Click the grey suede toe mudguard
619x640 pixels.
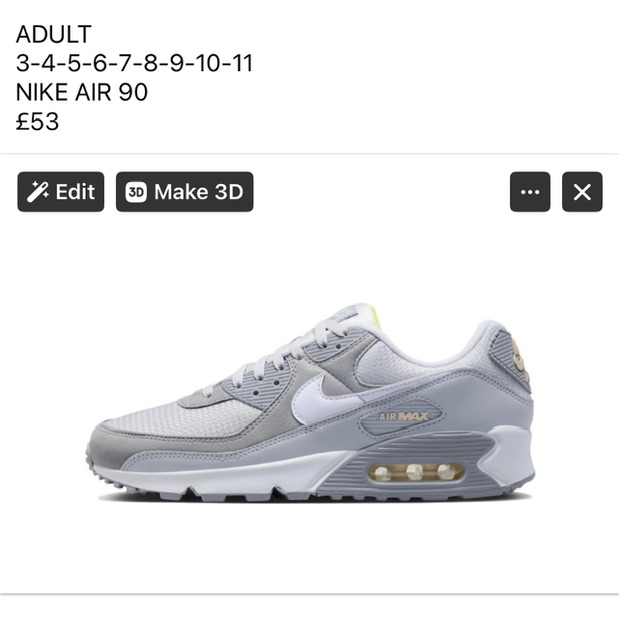(122, 443)
